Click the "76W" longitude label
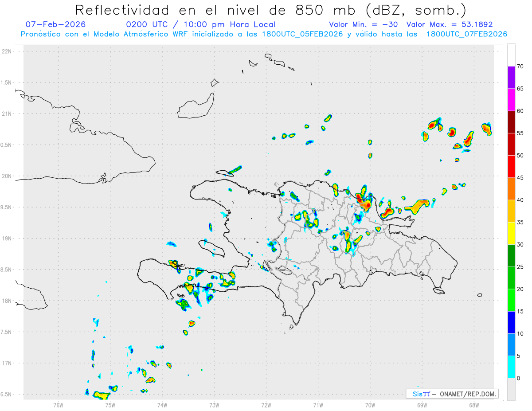Image resolution: width=532 pixels, height=411 pixels. tap(58, 404)
